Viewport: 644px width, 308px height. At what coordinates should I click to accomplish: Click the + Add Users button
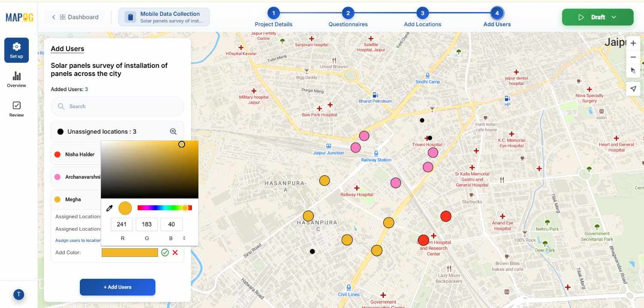(x=117, y=287)
